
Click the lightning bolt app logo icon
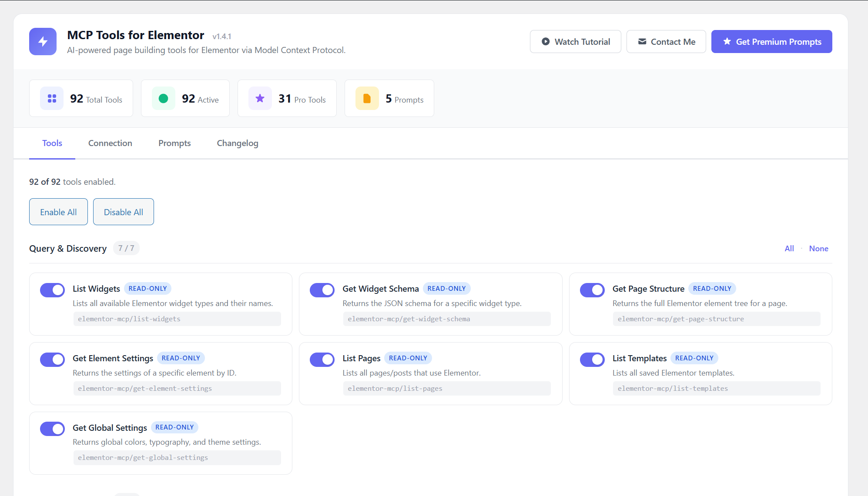coord(43,42)
